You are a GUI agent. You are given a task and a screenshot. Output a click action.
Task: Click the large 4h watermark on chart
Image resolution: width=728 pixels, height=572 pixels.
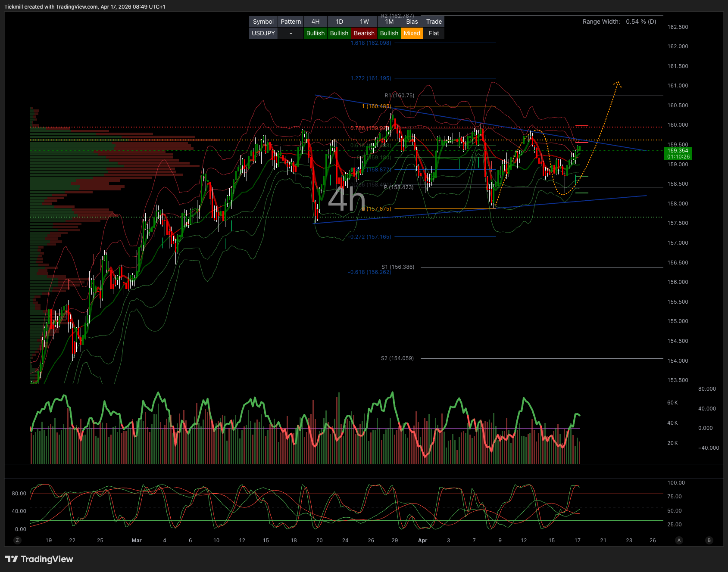(346, 200)
